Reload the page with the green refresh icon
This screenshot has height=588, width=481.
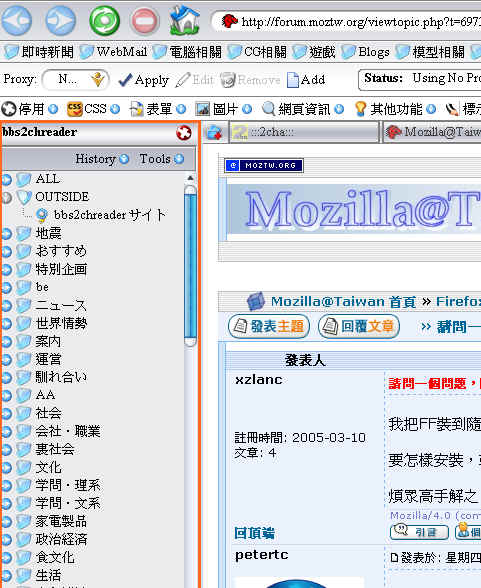click(x=105, y=21)
